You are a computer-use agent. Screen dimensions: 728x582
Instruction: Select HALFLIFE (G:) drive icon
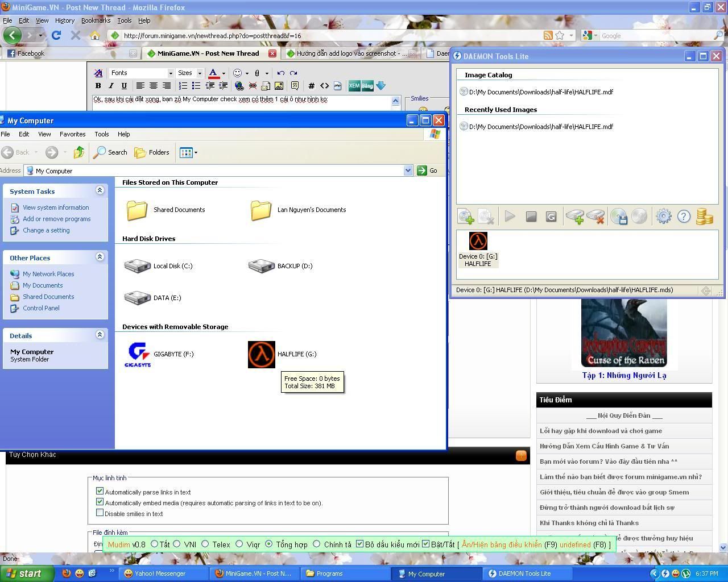(262, 355)
